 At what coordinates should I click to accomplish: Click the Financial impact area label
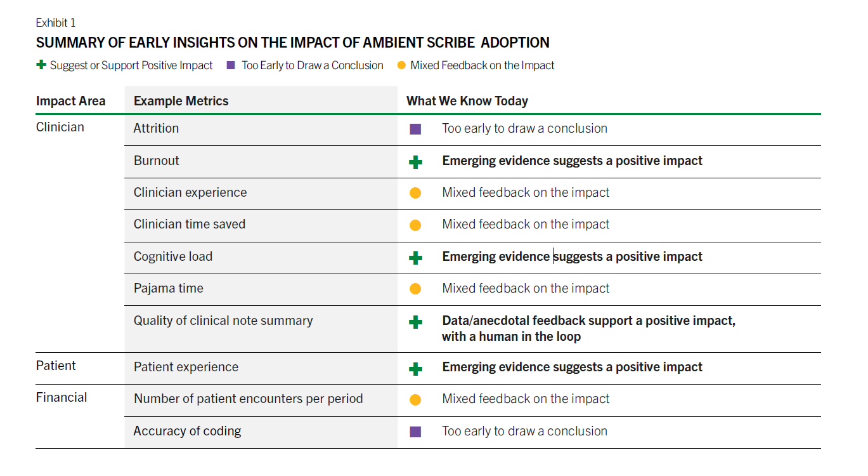(62, 398)
